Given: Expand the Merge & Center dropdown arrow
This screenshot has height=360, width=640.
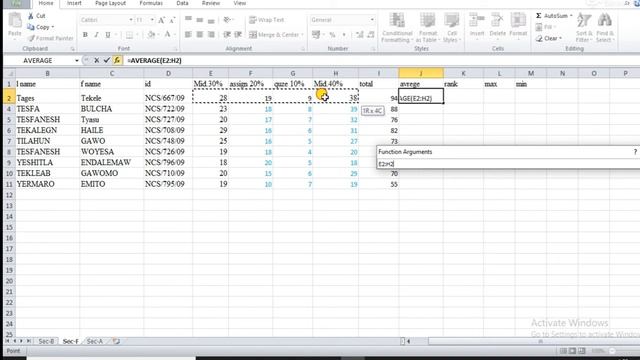Looking at the screenshot, I should pyautogui.click(x=302, y=35).
